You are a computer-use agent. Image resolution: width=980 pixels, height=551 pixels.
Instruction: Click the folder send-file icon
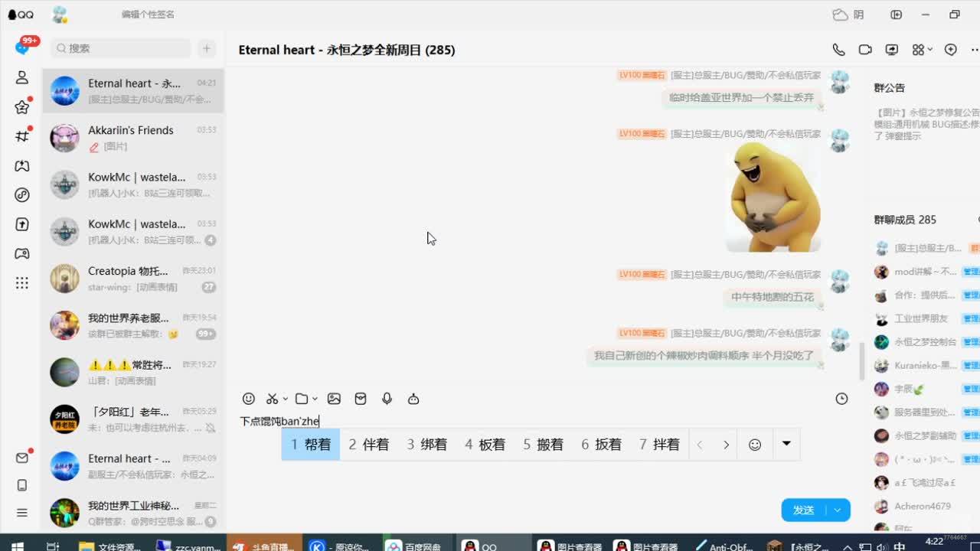click(x=302, y=399)
